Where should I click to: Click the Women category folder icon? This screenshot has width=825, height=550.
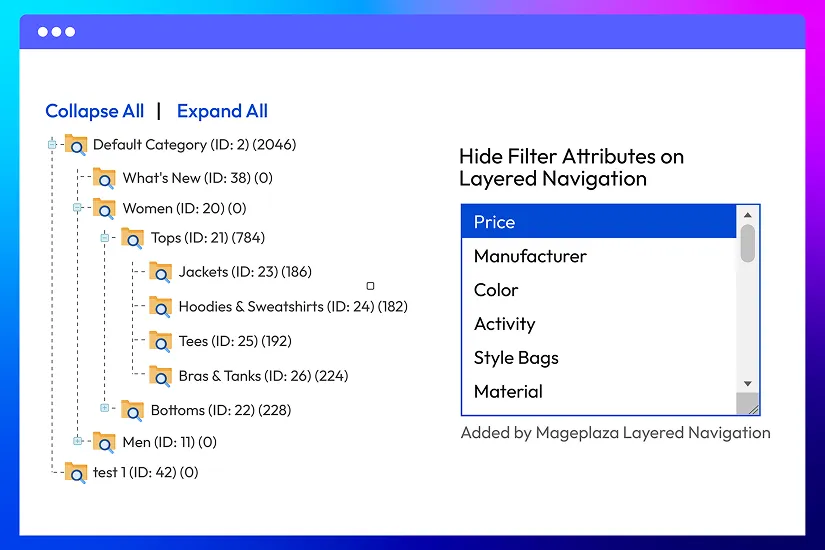coord(104,209)
